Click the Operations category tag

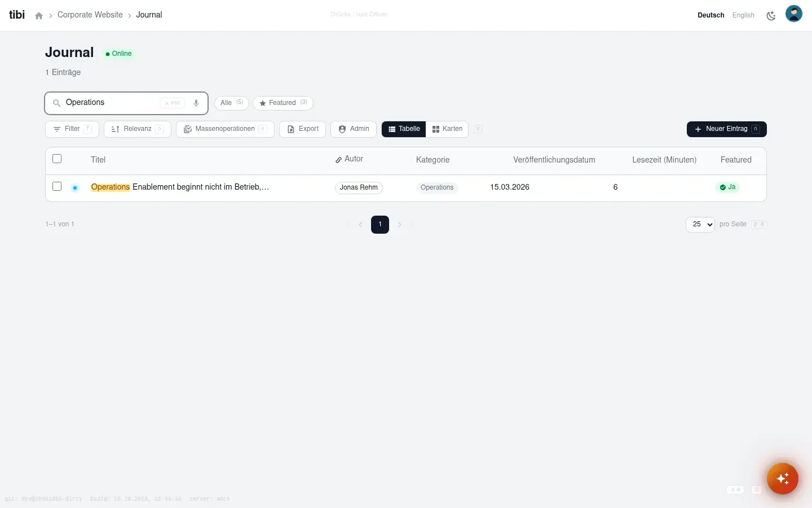[437, 188]
